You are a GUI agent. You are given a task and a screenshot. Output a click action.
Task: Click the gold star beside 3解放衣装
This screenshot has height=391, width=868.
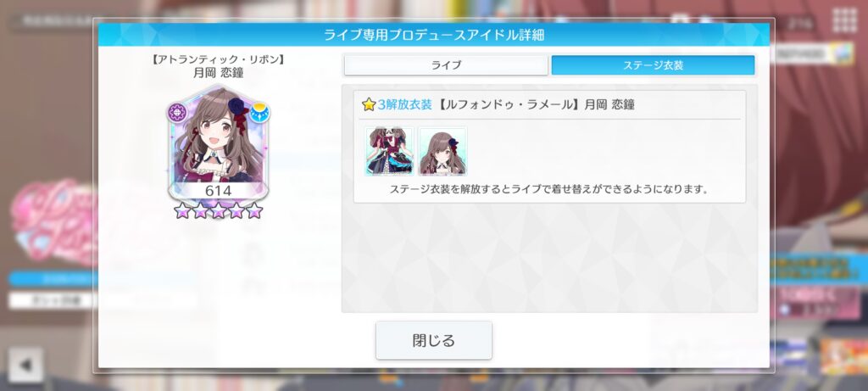pyautogui.click(x=369, y=104)
